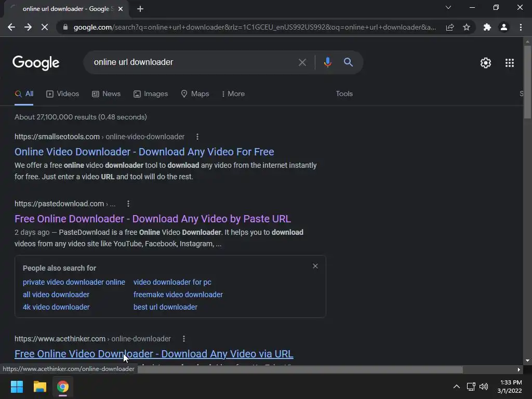
Task: View site information via the lock icon
Action: 65,27
